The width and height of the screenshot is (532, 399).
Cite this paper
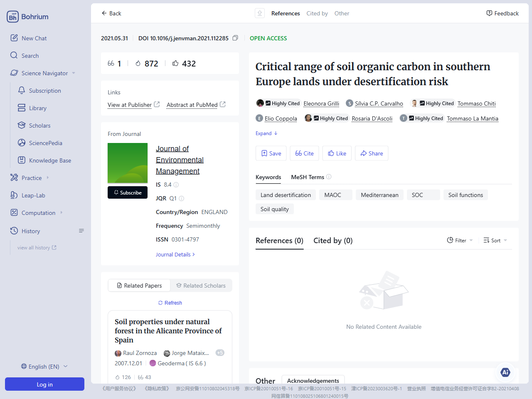point(304,153)
